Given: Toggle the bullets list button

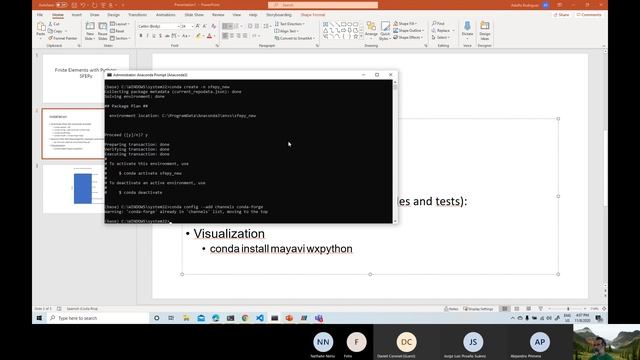Looking at the screenshot, I should (x=225, y=26).
